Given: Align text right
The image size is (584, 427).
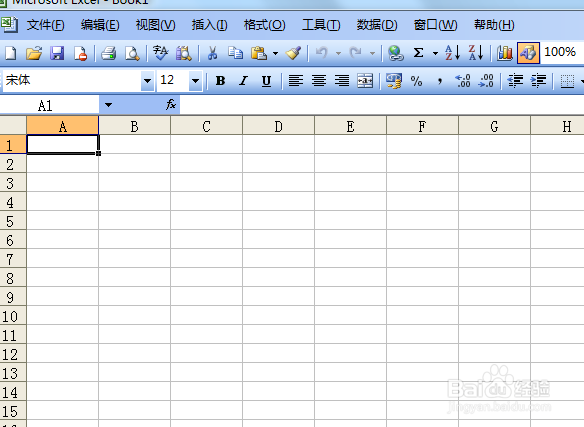Looking at the screenshot, I should pyautogui.click(x=342, y=80).
